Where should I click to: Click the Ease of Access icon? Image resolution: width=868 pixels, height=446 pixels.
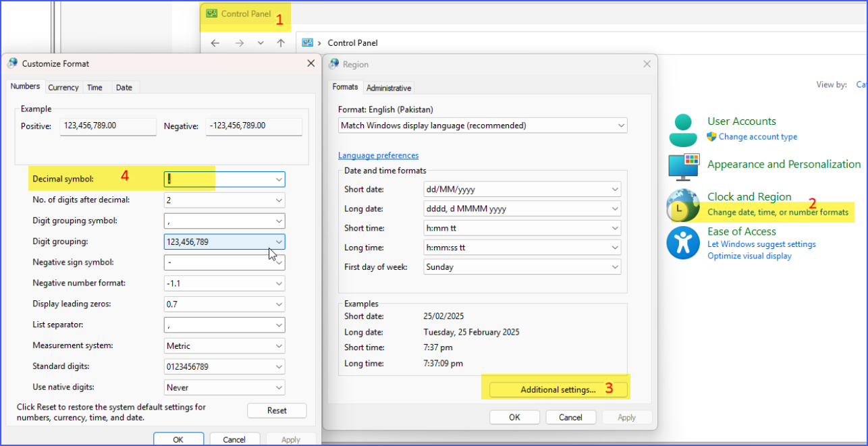point(683,243)
